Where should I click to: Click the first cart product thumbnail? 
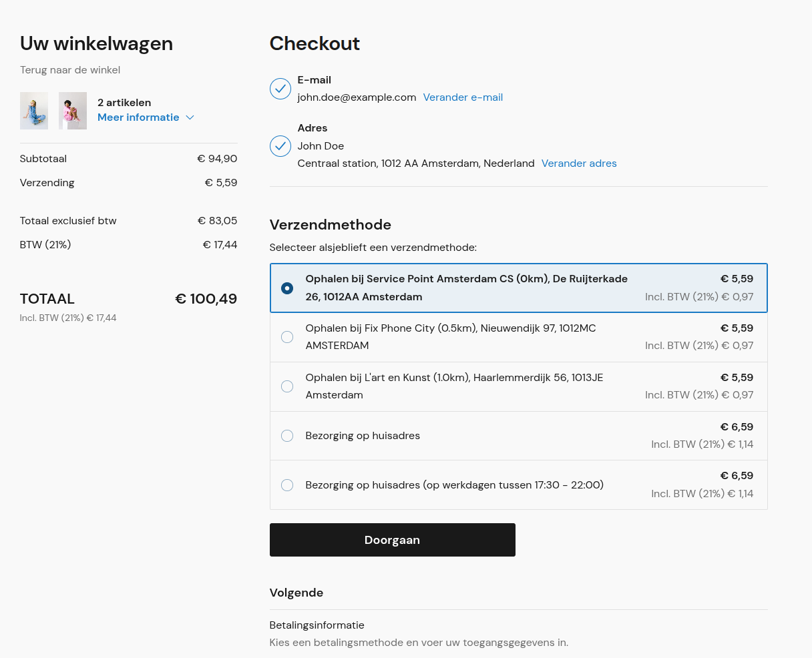point(34,111)
